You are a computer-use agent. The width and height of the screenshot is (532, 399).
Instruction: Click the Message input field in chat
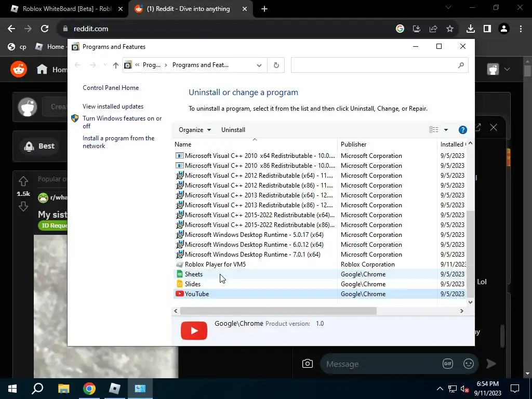click(x=380, y=364)
